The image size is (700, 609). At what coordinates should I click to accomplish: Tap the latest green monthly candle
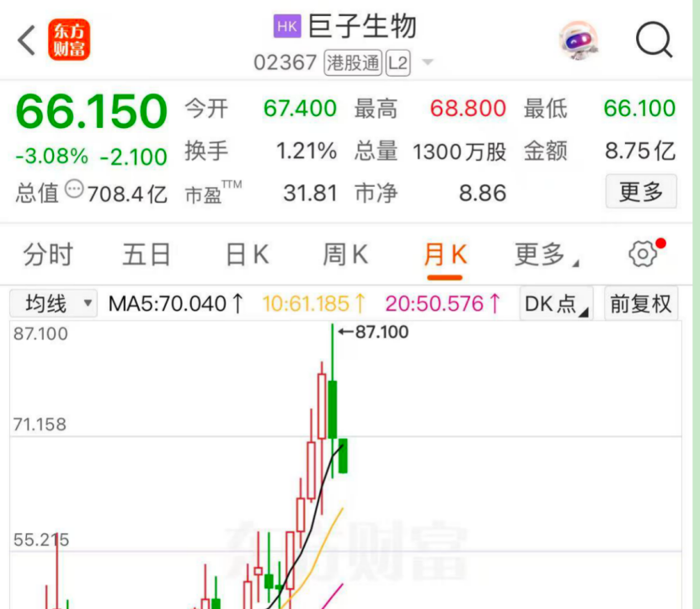click(x=343, y=456)
